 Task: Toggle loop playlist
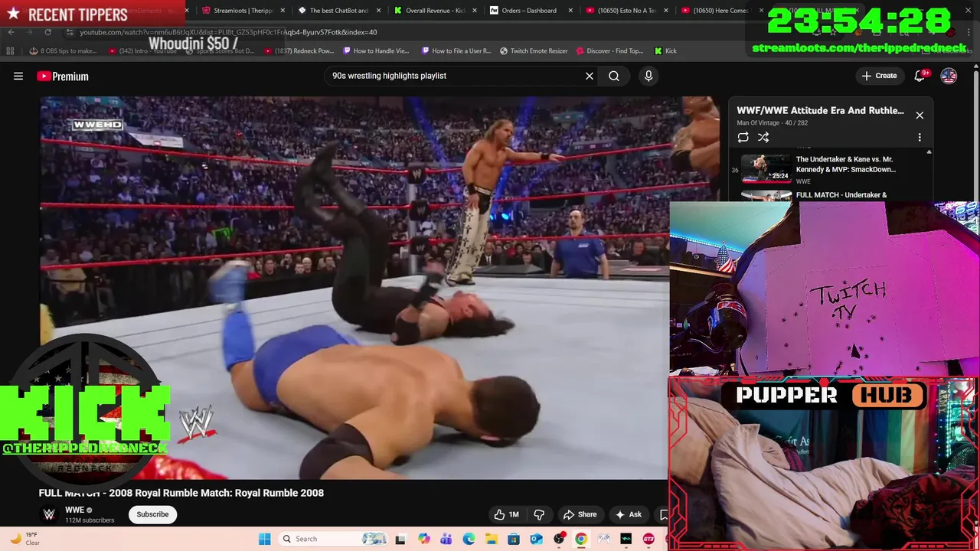coord(743,137)
